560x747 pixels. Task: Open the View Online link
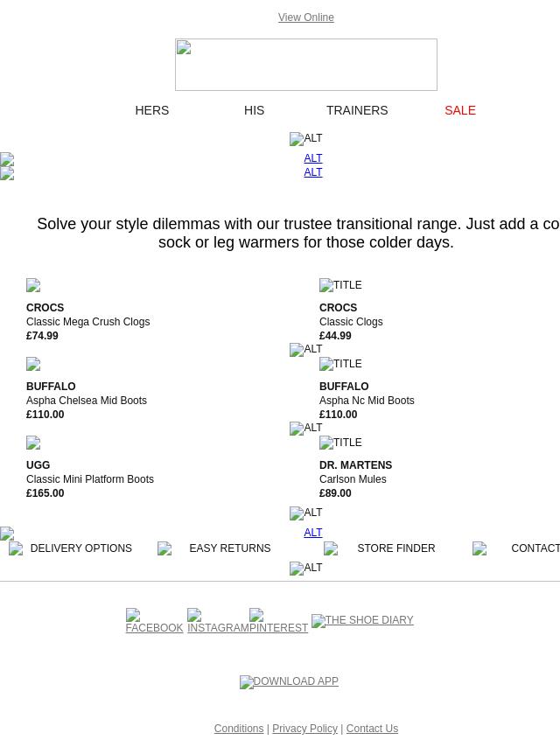(306, 17)
